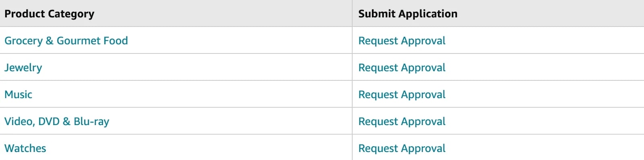Image resolution: width=644 pixels, height=160 pixels.
Task: Request Approval for Grocery & Gourmet Food
Action: 402,41
